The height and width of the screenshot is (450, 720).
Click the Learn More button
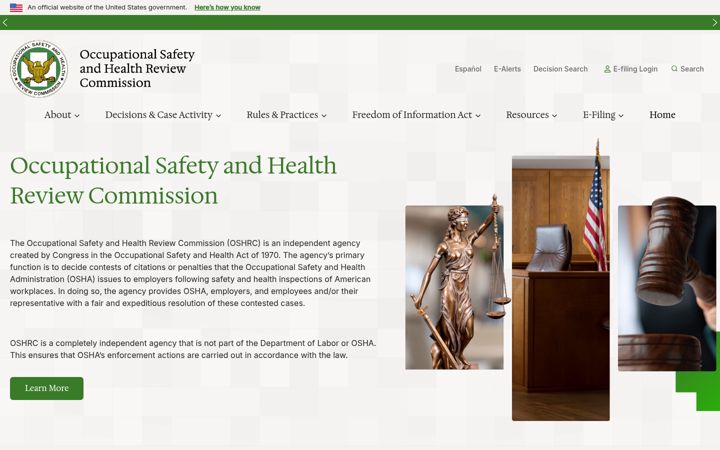click(x=47, y=388)
